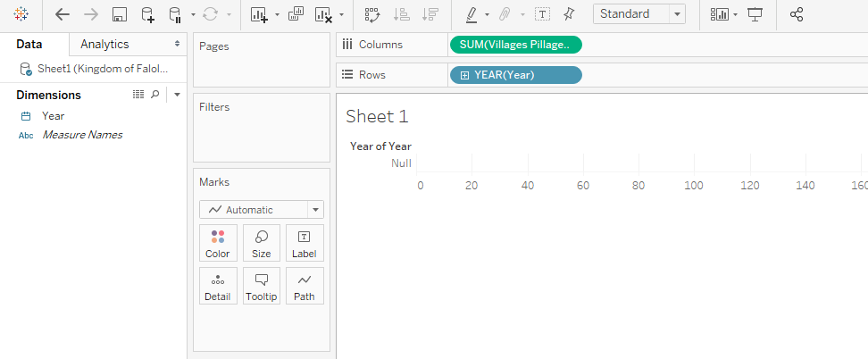Viewport: 868px width, 359px height.
Task: Expand the YEAR(Year) pill plus icon
Action: [x=464, y=75]
